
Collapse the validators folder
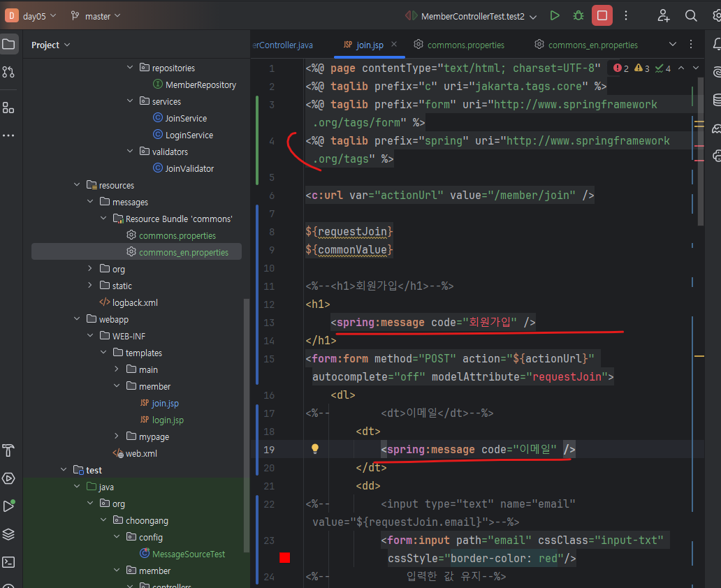pos(130,152)
